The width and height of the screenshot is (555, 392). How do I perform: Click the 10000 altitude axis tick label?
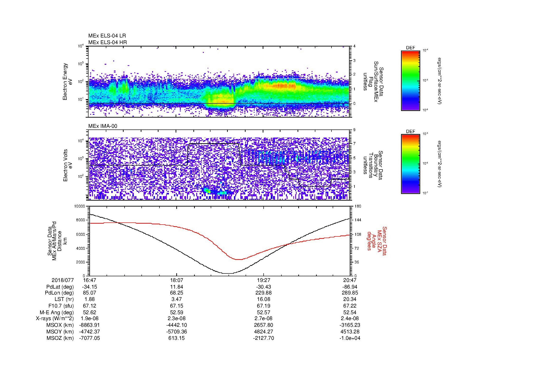point(79,206)
